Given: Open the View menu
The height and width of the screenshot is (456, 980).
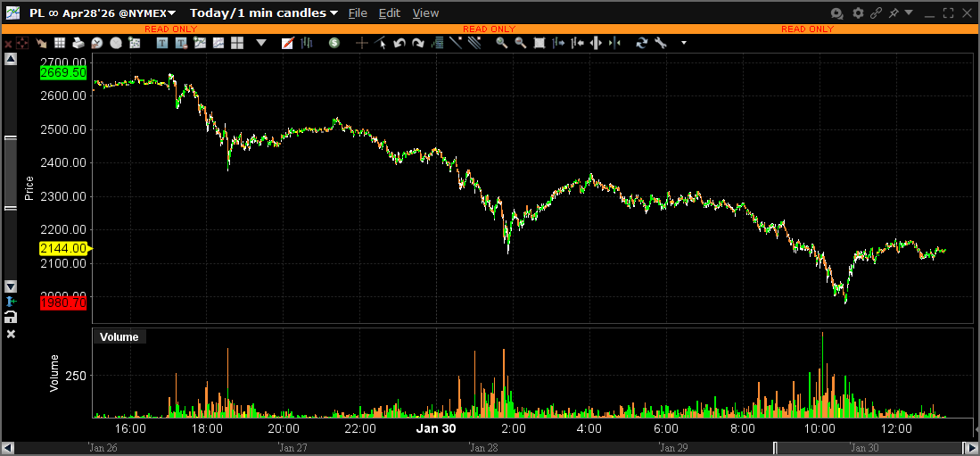Looking at the screenshot, I should tap(425, 13).
